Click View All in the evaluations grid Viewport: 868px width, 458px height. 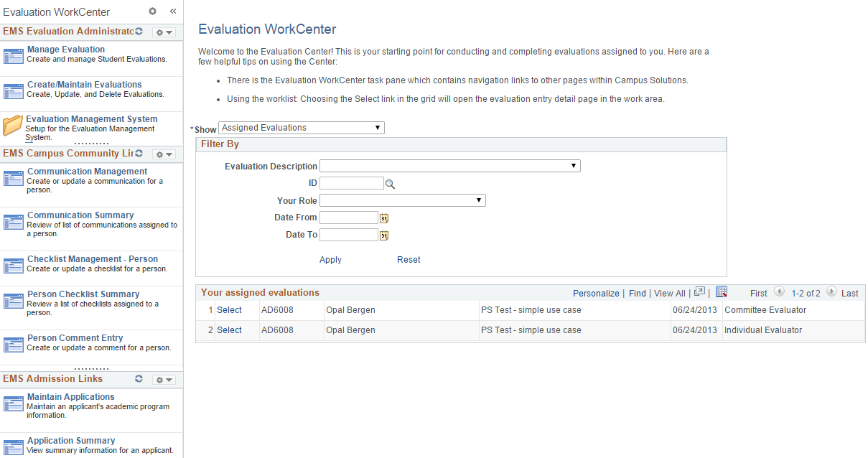[669, 293]
